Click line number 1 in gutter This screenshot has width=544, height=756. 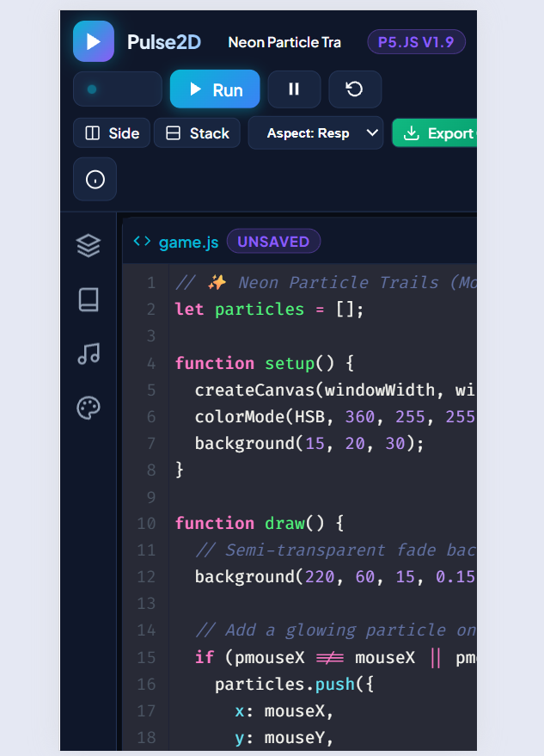coord(151,283)
